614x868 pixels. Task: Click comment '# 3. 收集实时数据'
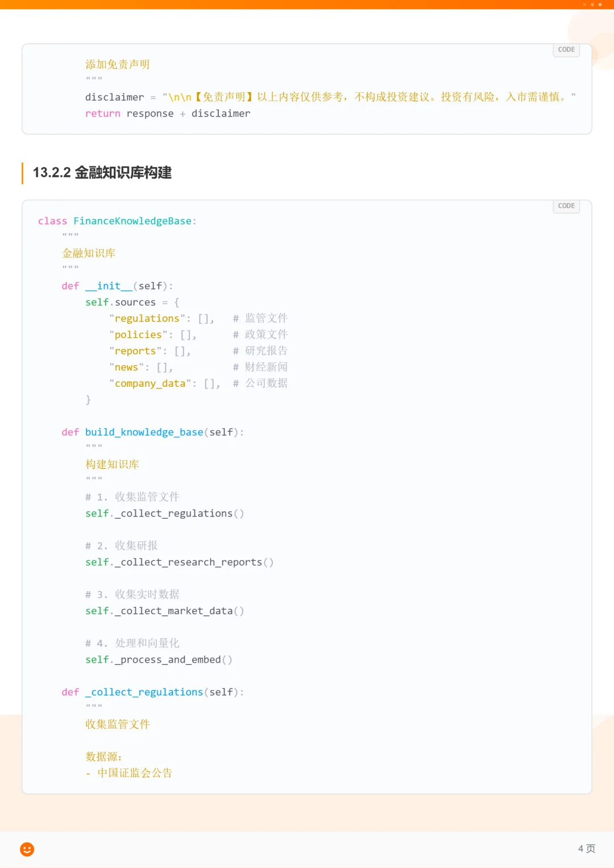click(x=132, y=594)
